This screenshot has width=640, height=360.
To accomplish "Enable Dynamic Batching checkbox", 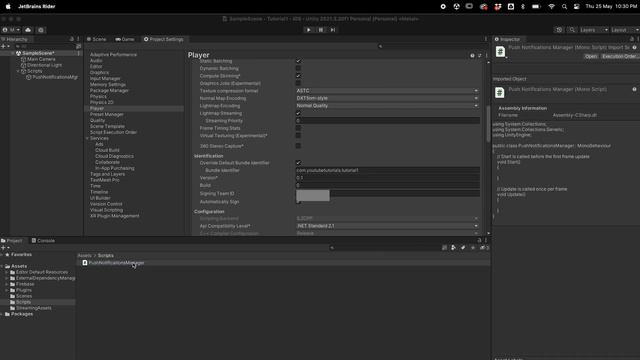I will click(298, 68).
